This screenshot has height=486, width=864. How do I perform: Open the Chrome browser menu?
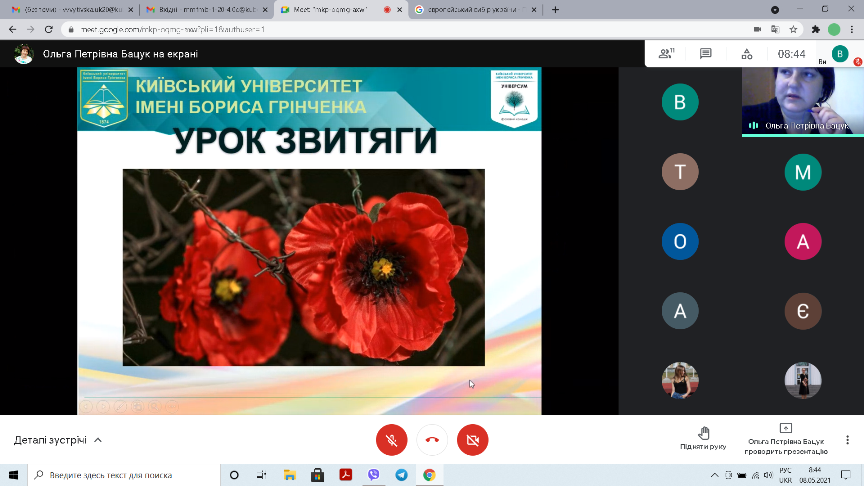click(x=851, y=30)
